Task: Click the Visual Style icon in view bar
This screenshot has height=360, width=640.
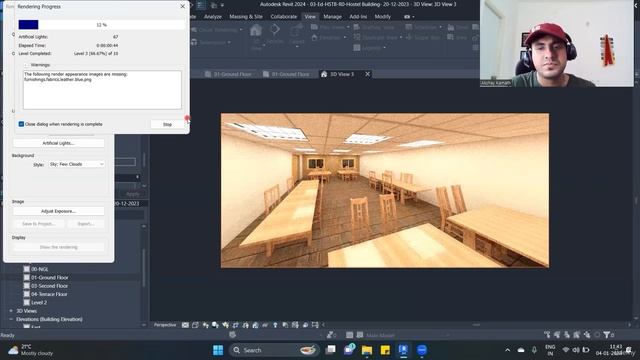Action: [x=196, y=325]
